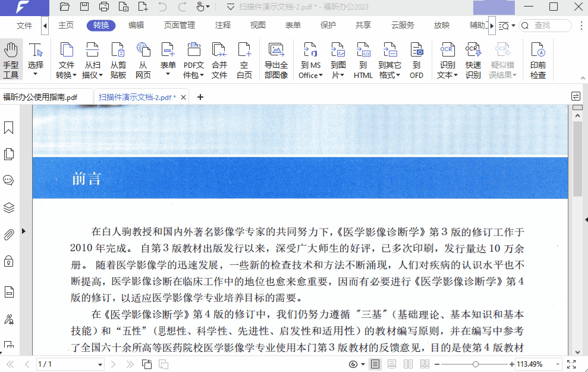
Task: Run 印前检查 preflight check
Action: tap(537, 59)
